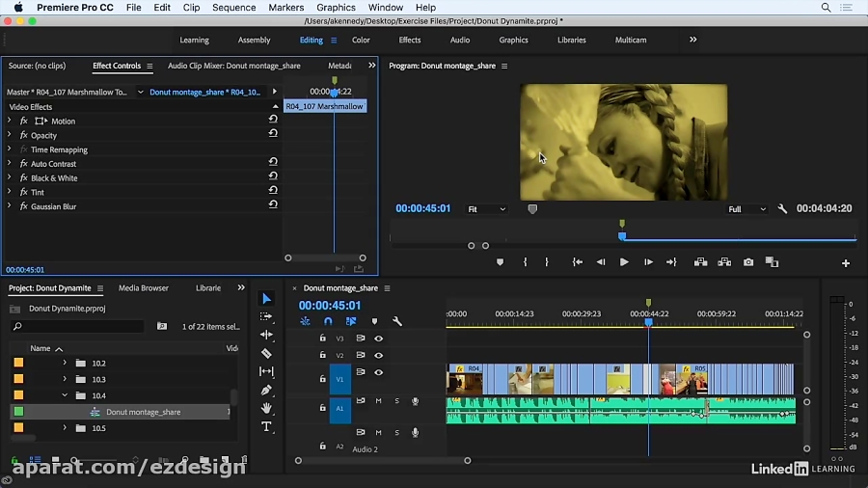Select the Hand tool
The height and width of the screenshot is (488, 868).
tap(267, 408)
